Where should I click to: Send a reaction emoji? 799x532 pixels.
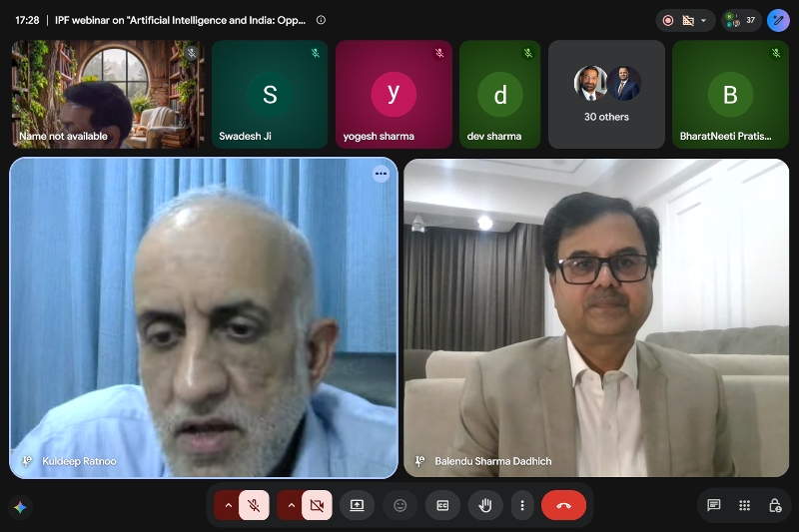click(x=400, y=505)
